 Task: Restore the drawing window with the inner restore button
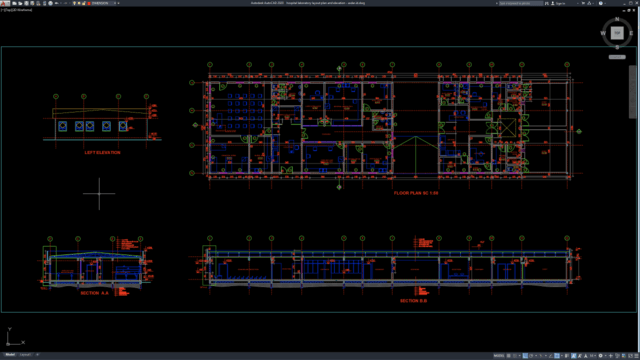[x=629, y=10]
